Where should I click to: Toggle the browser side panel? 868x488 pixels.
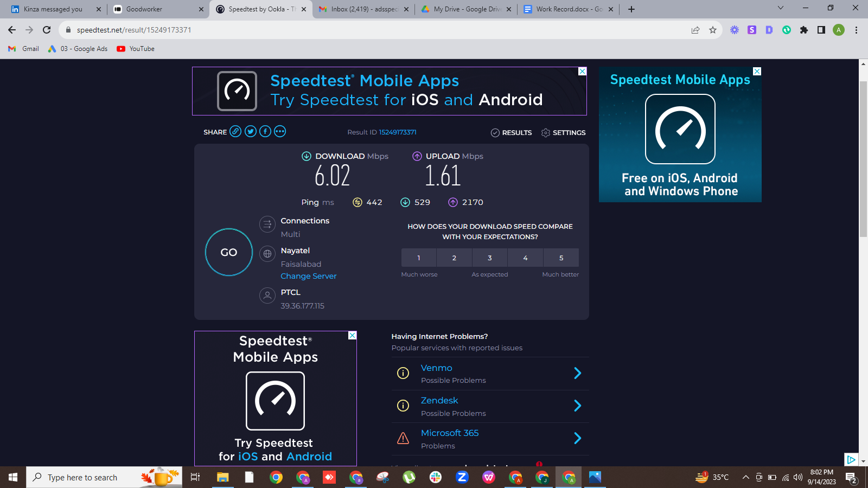click(821, 30)
